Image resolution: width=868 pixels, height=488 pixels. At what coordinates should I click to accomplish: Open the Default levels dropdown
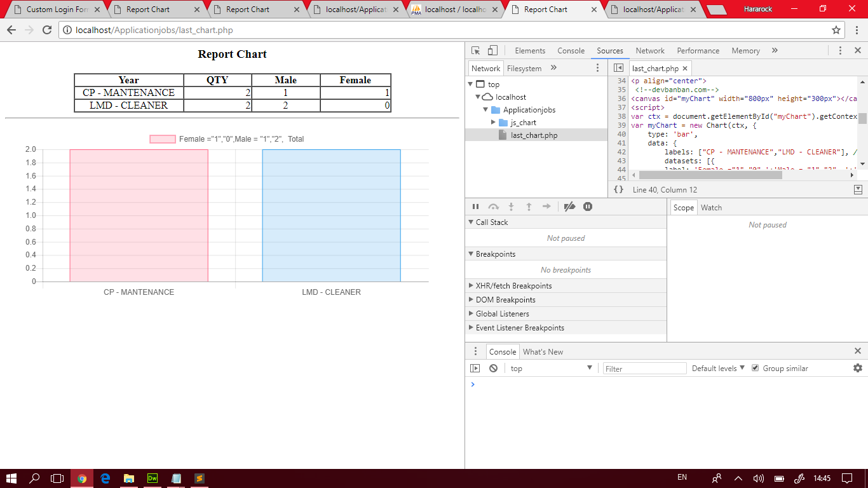[x=718, y=369]
